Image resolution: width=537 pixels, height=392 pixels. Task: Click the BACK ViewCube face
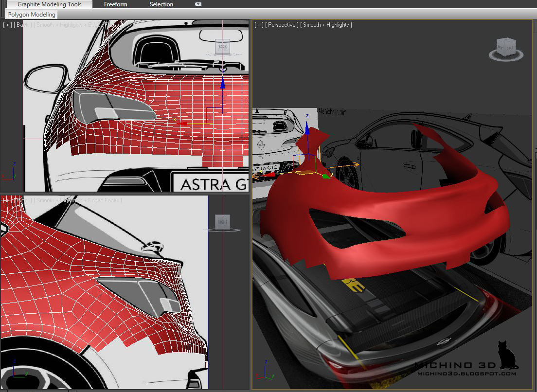point(222,47)
